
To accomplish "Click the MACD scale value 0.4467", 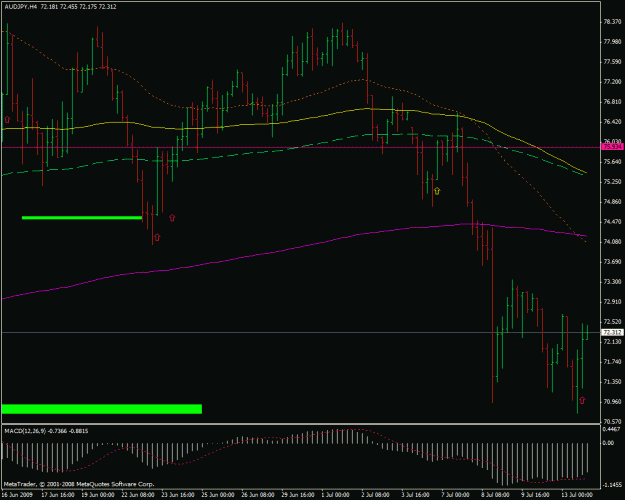I will (x=612, y=429).
